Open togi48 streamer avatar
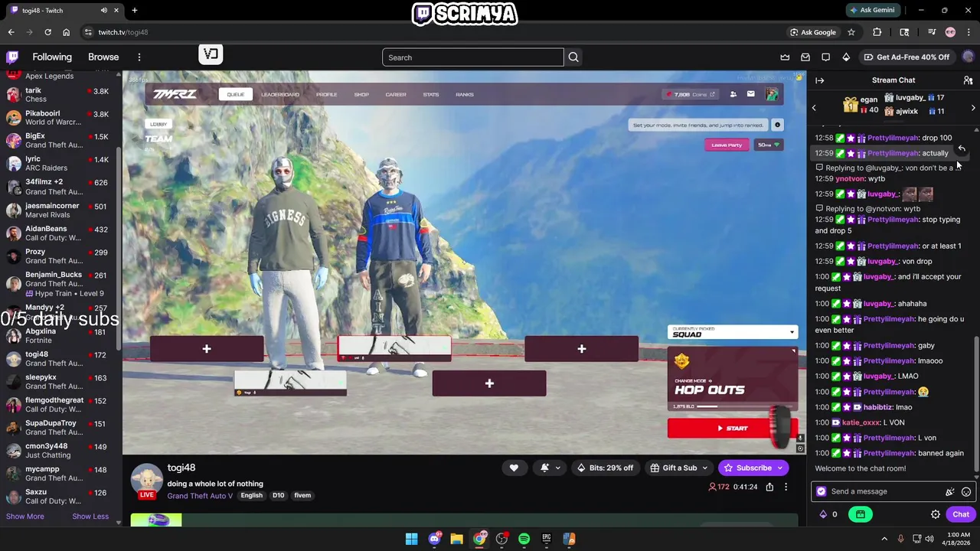 pyautogui.click(x=146, y=480)
